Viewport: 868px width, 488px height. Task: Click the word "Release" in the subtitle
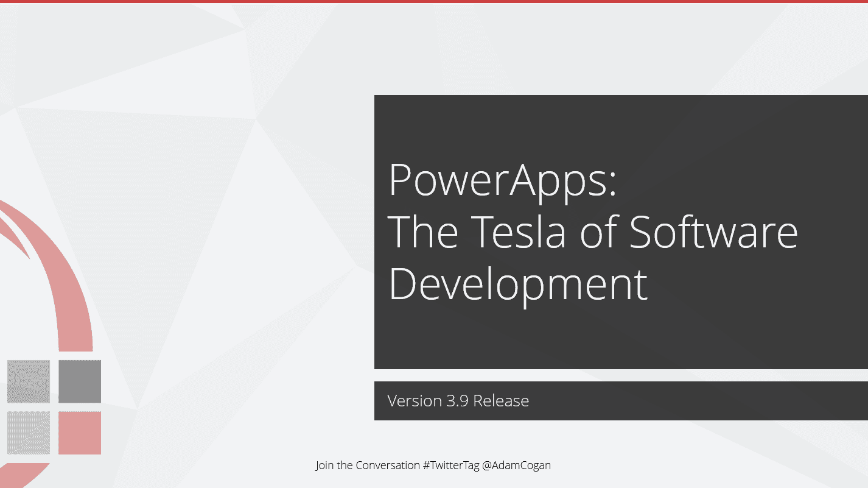point(501,401)
